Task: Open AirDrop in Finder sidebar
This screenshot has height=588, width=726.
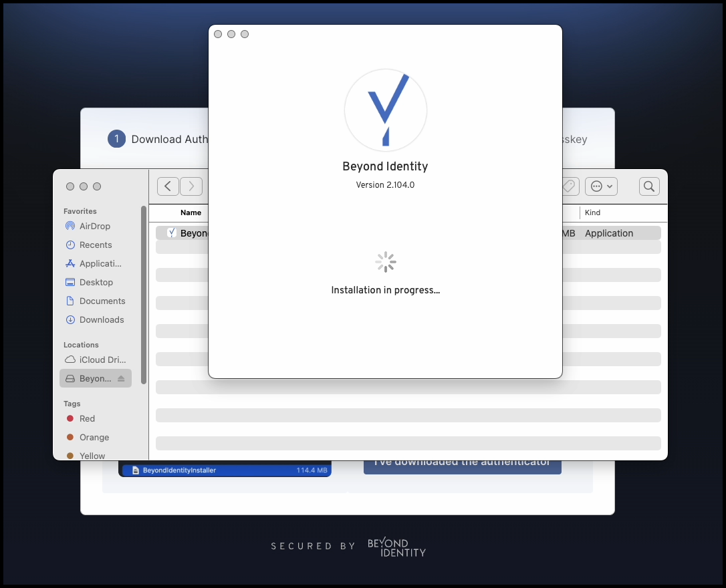Action: pyautogui.click(x=95, y=226)
